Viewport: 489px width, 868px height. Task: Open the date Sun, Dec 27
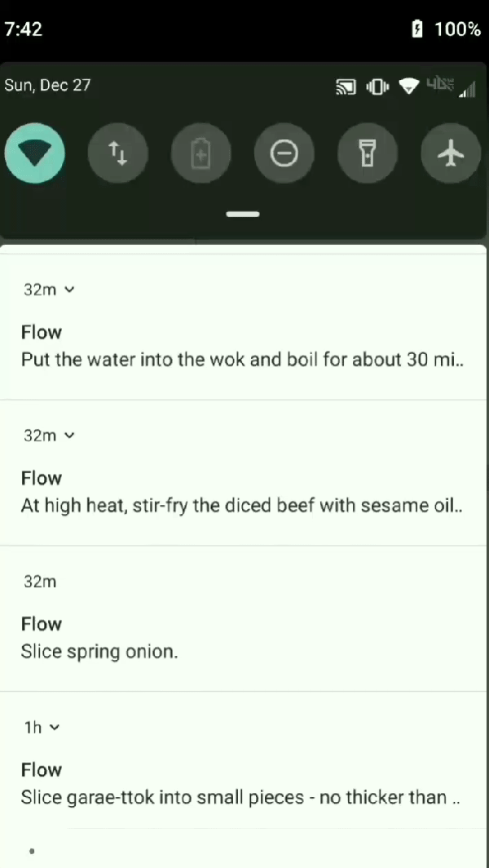(x=47, y=85)
